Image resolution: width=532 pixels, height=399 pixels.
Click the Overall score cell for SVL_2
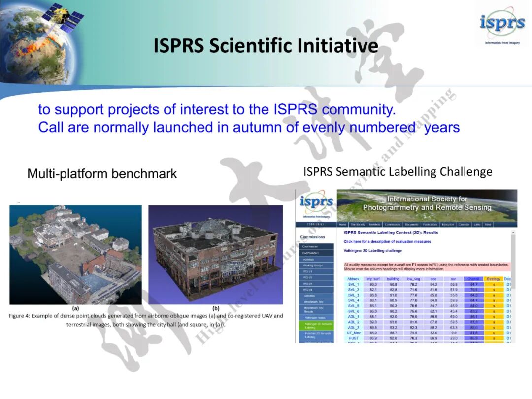[x=474, y=290]
